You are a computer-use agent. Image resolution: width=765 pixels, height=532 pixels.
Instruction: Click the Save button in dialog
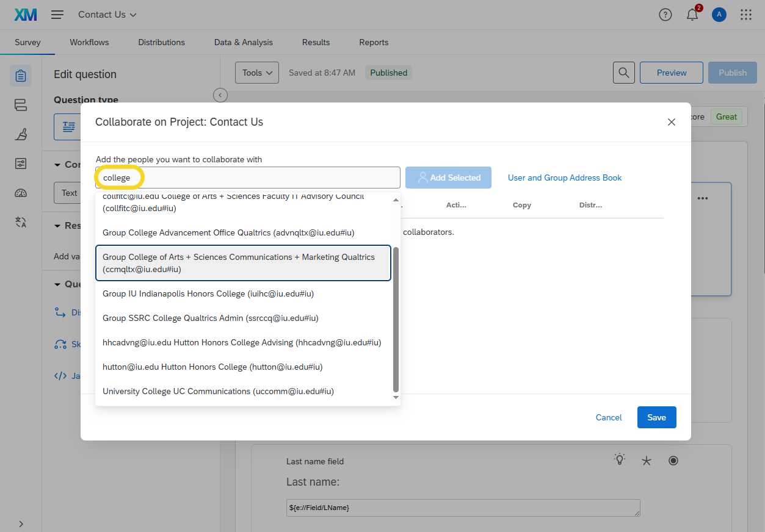point(656,417)
